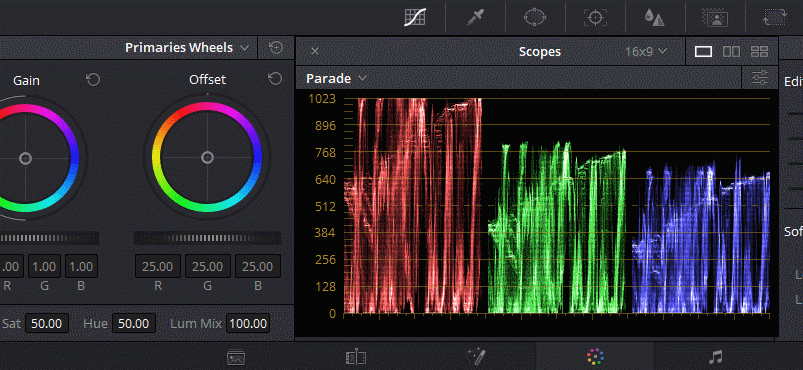803x370 pixels.
Task: Select the Sat value field
Action: pos(47,324)
